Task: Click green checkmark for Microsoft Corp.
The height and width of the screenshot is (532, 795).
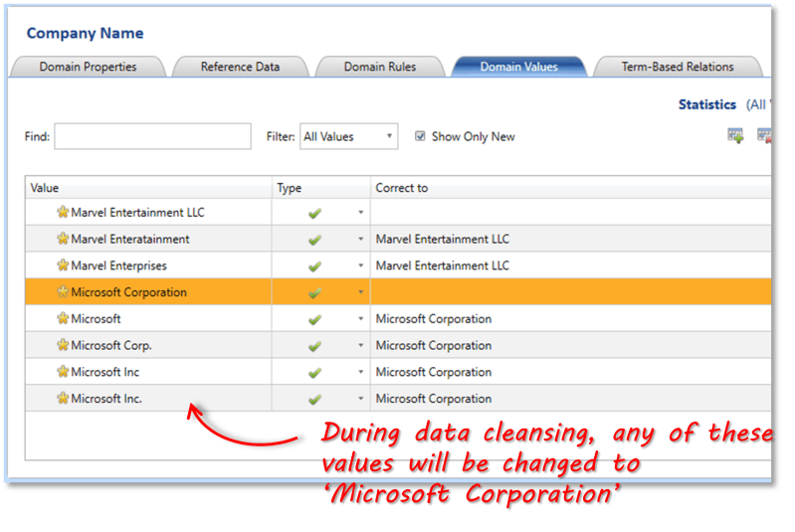Action: (314, 346)
